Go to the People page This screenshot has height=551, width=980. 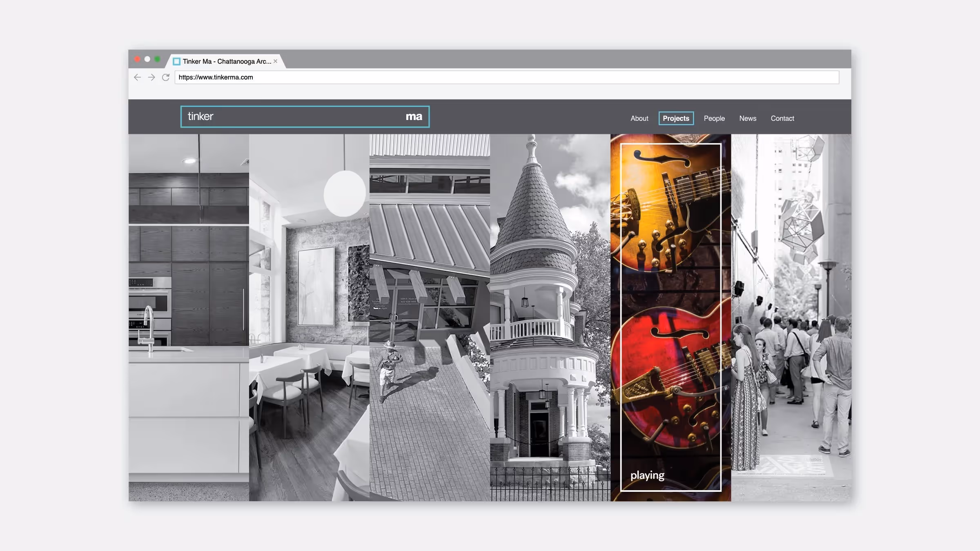click(x=714, y=118)
